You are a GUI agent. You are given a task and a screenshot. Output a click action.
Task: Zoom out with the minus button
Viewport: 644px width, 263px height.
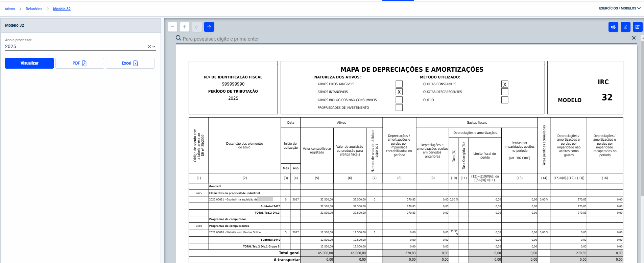172,27
